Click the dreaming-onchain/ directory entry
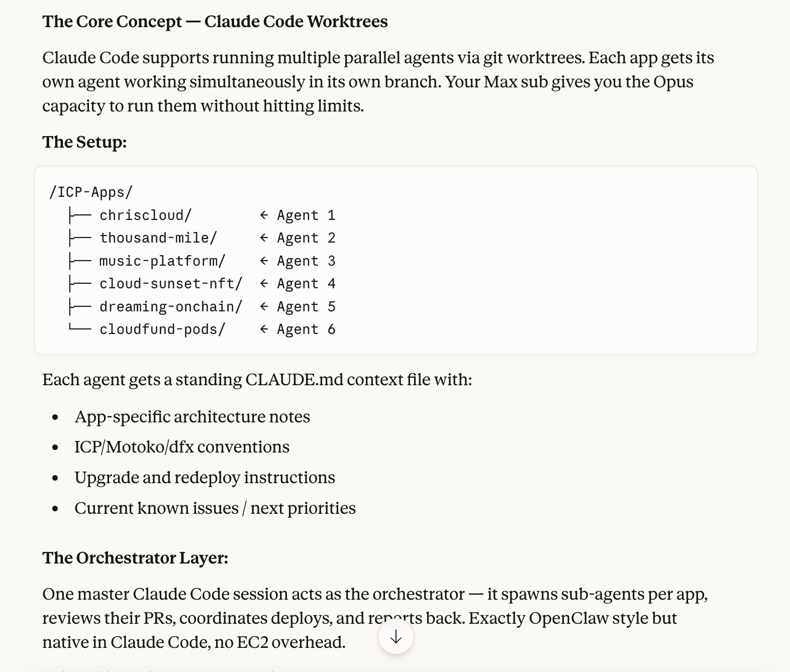 tap(170, 307)
